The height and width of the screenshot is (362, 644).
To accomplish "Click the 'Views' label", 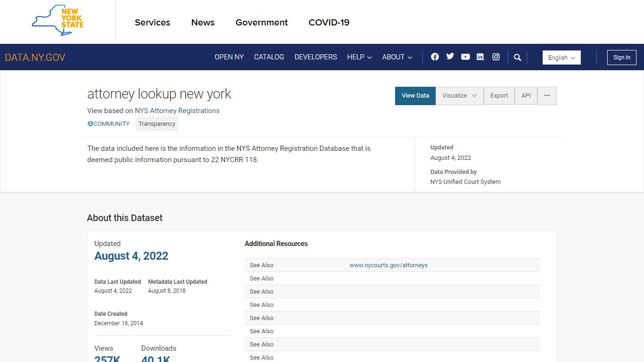I will [x=104, y=348].
